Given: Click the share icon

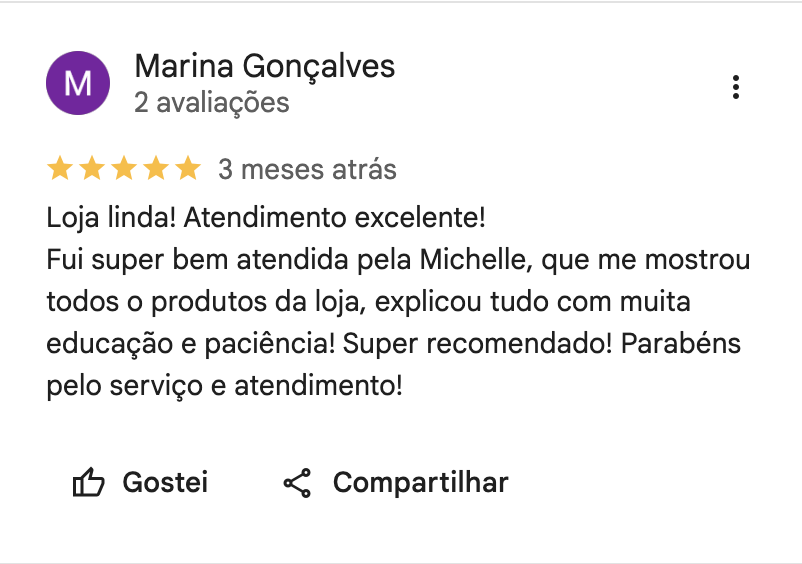Looking at the screenshot, I should click(x=297, y=483).
